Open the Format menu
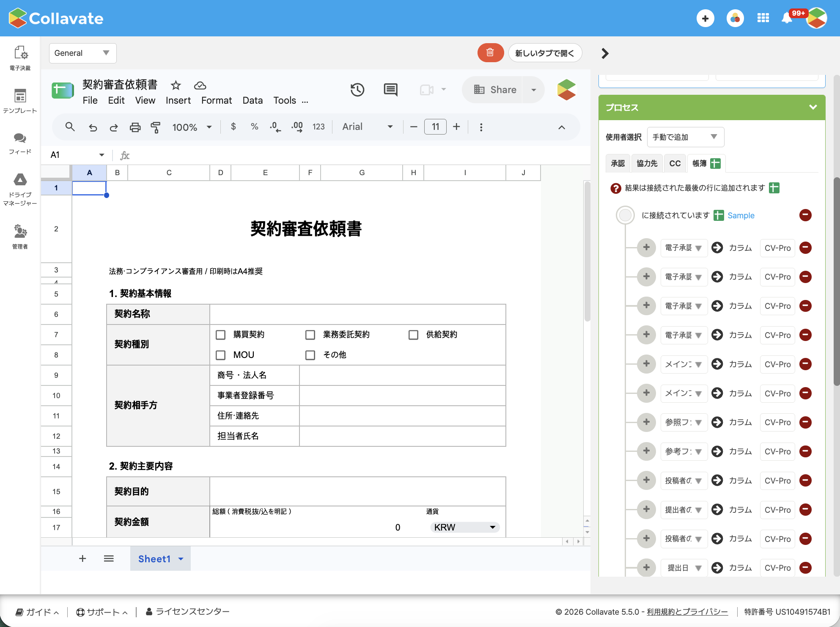Screen dimensions: 840x627 [x=216, y=100]
